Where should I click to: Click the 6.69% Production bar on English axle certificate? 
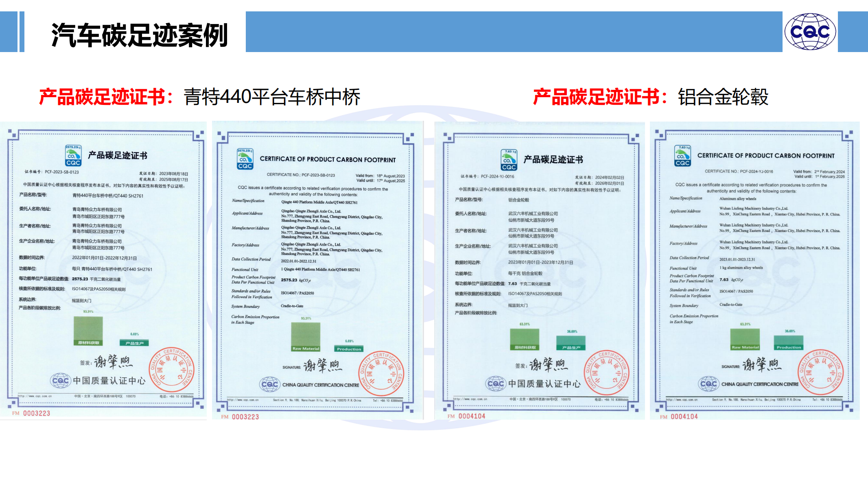click(x=349, y=349)
